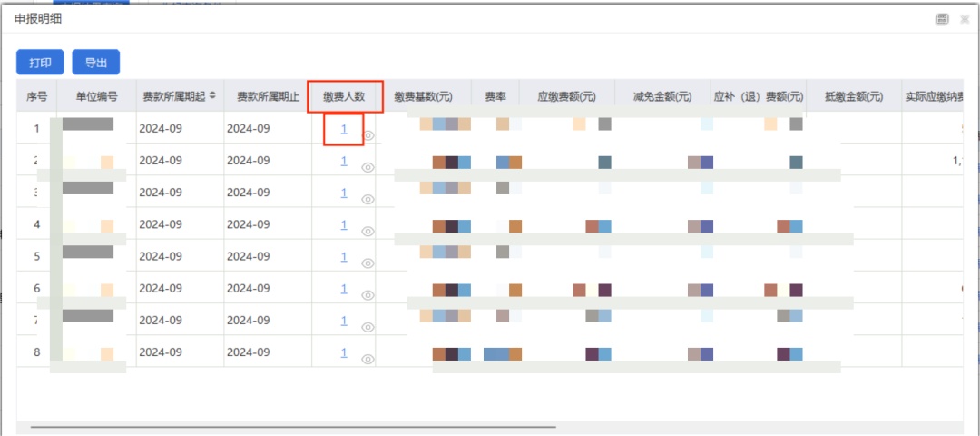The width and height of the screenshot is (980, 436).
Task: Click the 应补（退）费额(元) column header
Action: coord(758,96)
